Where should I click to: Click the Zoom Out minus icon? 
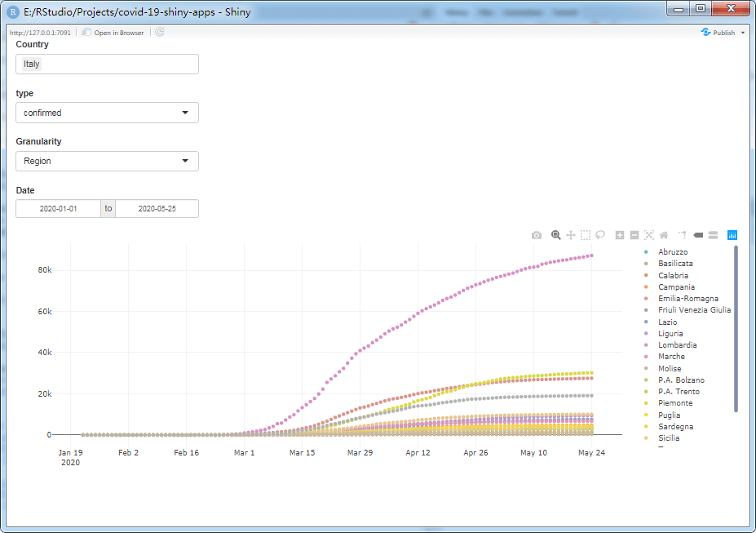pyautogui.click(x=634, y=235)
